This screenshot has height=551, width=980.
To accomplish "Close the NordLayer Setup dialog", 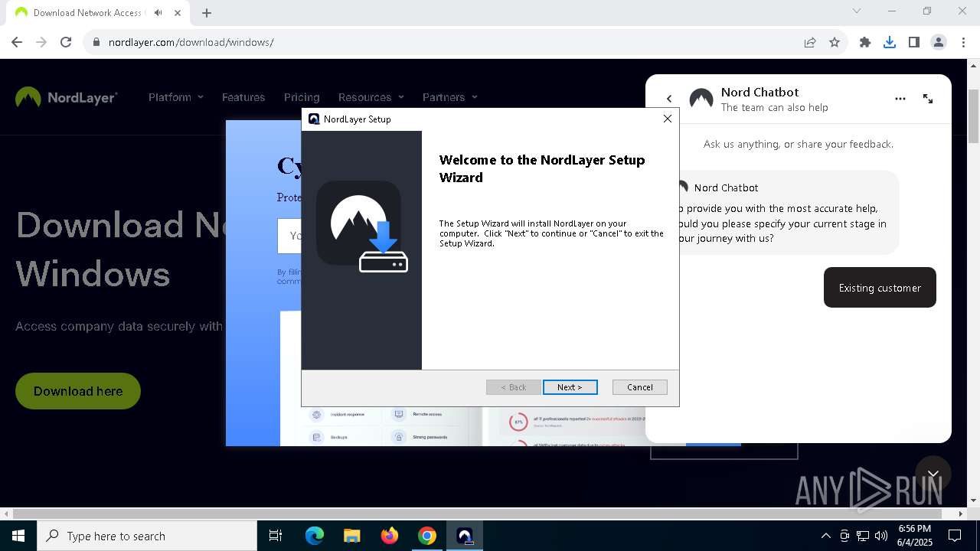I will coord(667,119).
